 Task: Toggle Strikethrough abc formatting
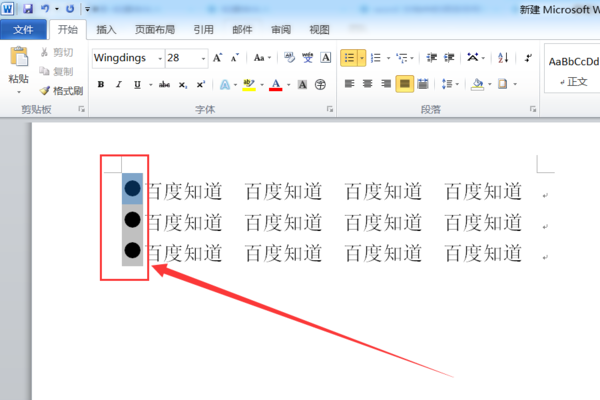[165, 84]
